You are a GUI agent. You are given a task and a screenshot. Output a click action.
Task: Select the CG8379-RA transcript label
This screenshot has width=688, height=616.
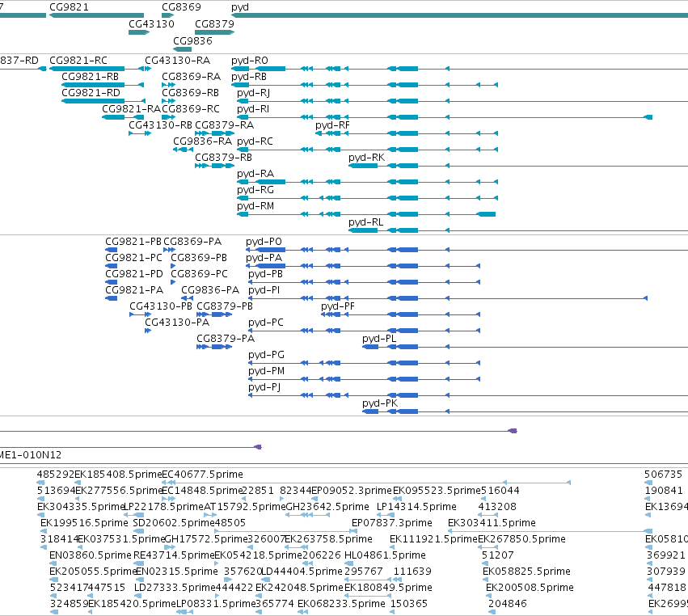[x=224, y=124]
